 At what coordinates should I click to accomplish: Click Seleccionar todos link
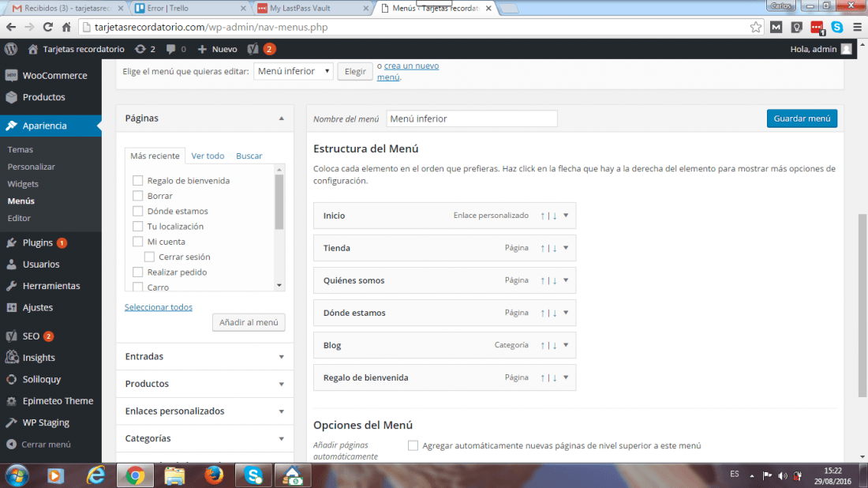(159, 307)
